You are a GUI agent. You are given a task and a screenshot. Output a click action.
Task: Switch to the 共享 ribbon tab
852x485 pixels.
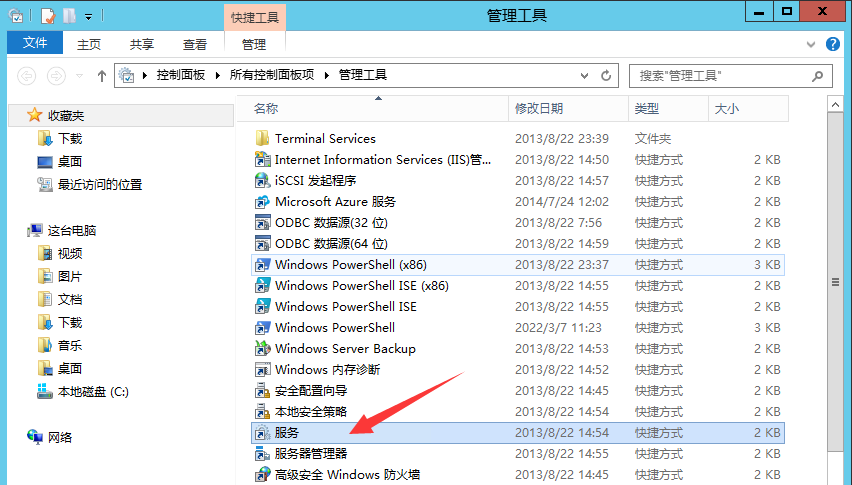[x=142, y=45]
